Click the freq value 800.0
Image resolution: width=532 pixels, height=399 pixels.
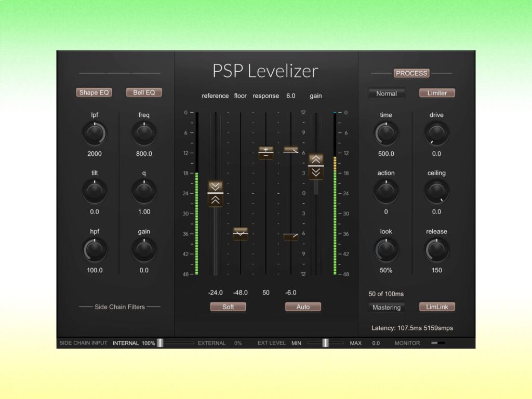(x=144, y=154)
